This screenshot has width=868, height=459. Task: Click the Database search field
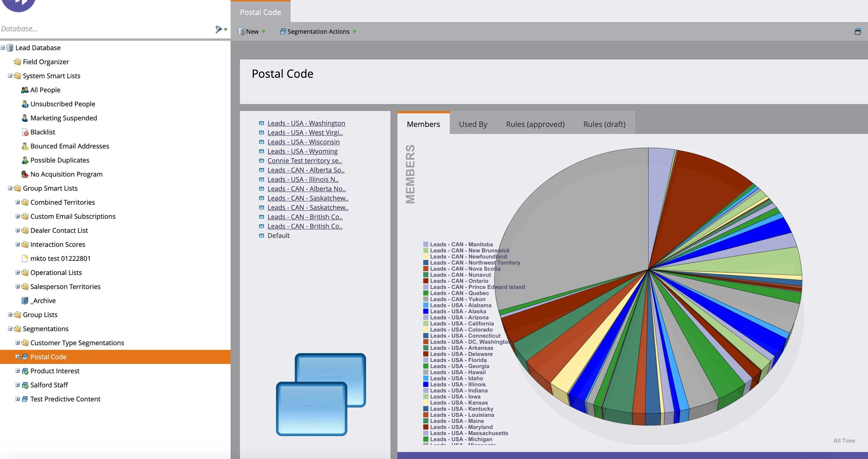pyautogui.click(x=106, y=29)
